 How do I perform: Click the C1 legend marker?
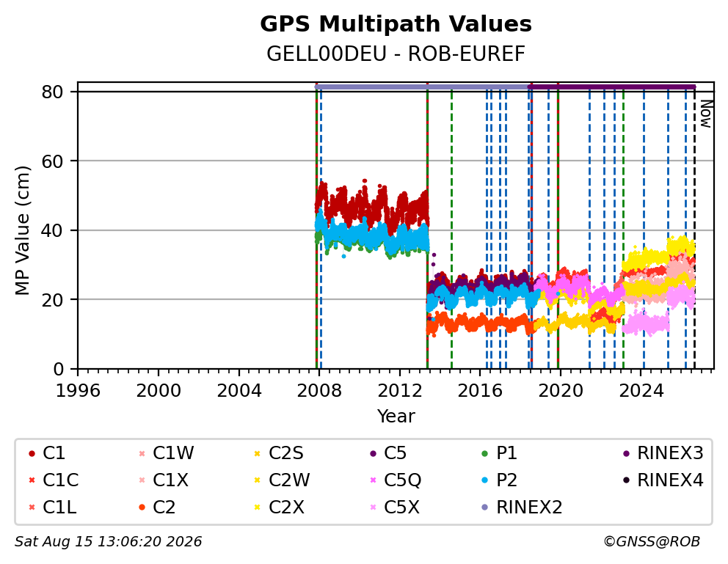(32, 453)
